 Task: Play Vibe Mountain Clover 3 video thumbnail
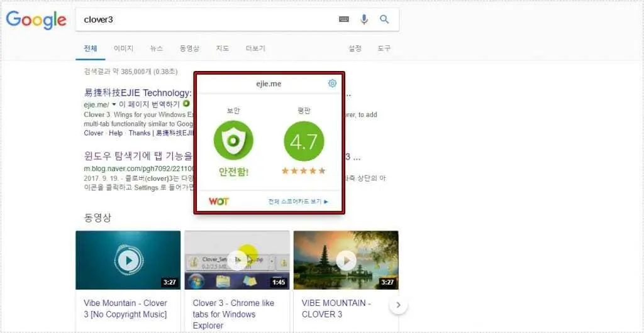[x=128, y=260]
